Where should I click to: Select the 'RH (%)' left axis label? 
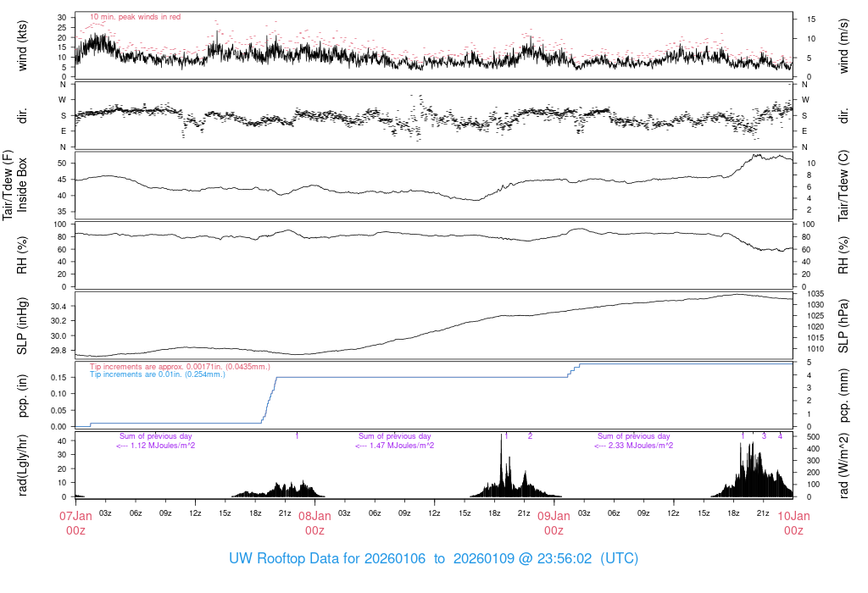click(x=22, y=255)
